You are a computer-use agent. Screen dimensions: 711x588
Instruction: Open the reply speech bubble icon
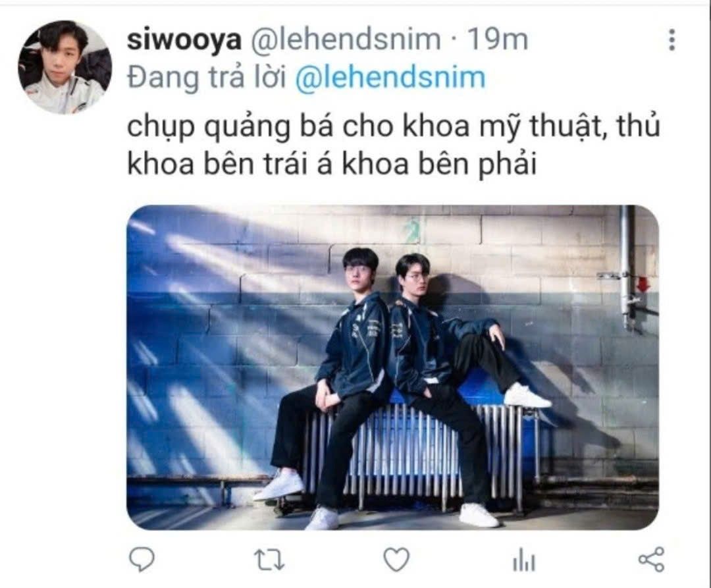142,560
